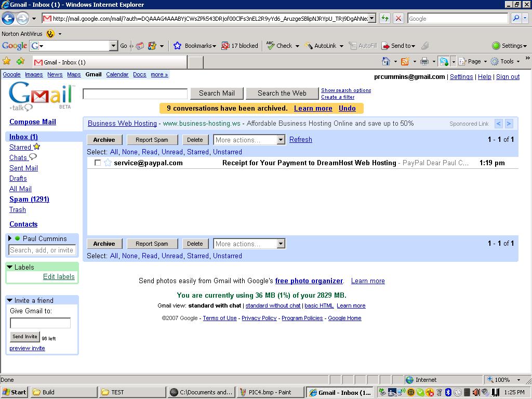Image resolution: width=532 pixels, height=399 pixels.
Task: Open the Google toolbar search box dropdown
Action: click(x=113, y=46)
